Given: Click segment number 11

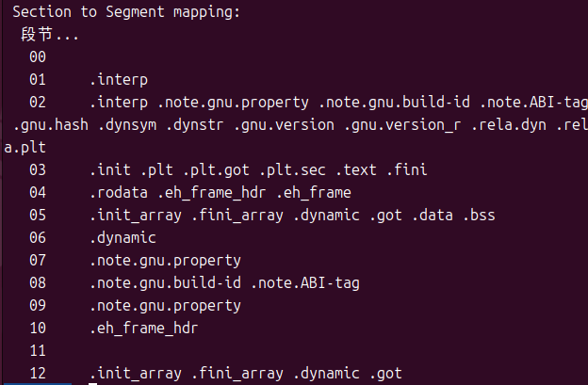Looking at the screenshot, I should [x=38, y=350].
